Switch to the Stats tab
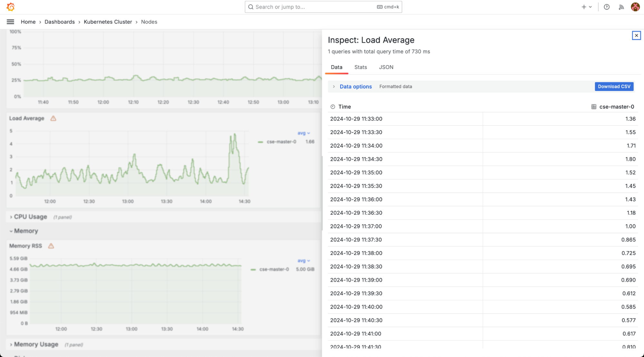The image size is (644, 357). 360,67
